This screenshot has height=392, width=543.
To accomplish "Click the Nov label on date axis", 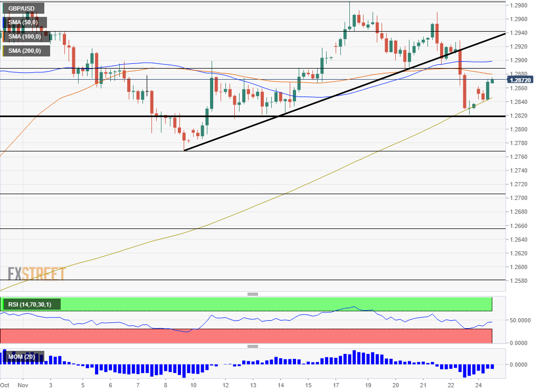I will (23, 385).
